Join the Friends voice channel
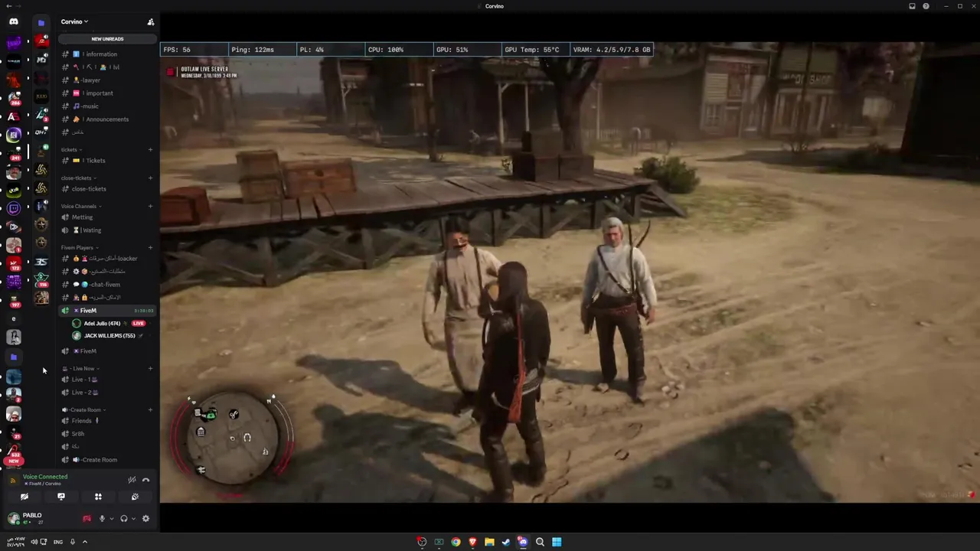The height and width of the screenshot is (551, 980). 107,421
